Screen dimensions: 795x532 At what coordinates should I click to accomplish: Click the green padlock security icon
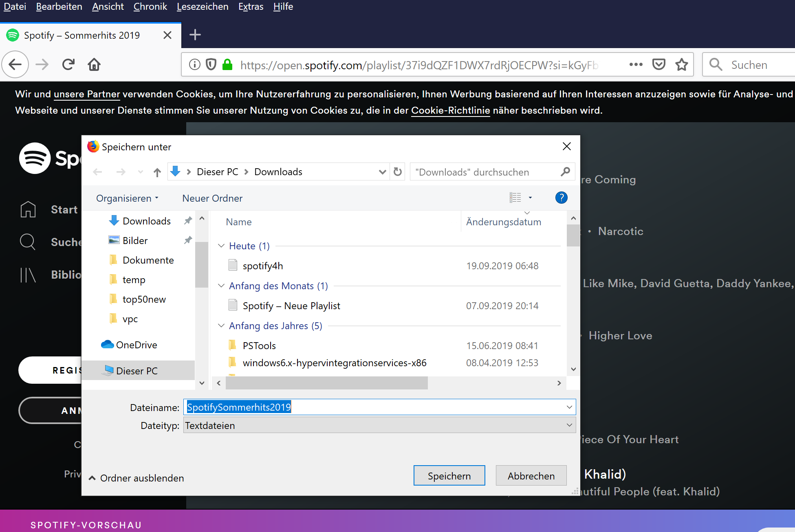(227, 64)
